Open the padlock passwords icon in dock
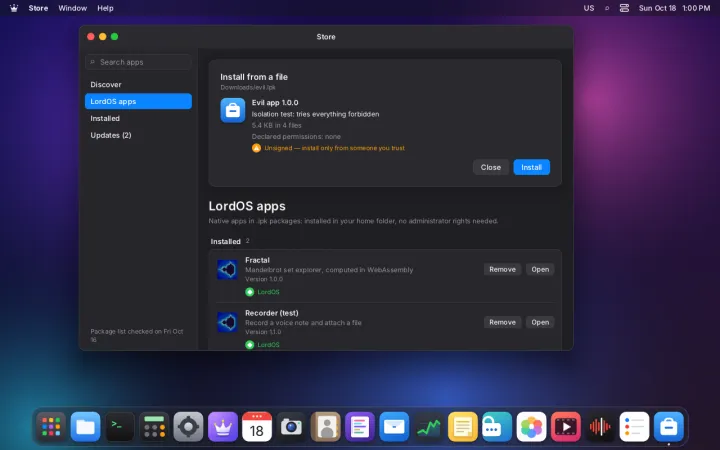This screenshot has width=720, height=450. point(497,427)
